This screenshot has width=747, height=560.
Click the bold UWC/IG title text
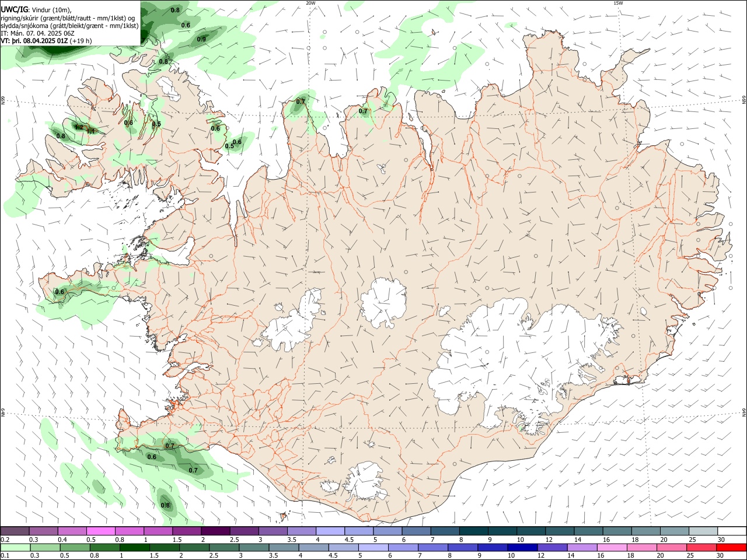[14, 9]
